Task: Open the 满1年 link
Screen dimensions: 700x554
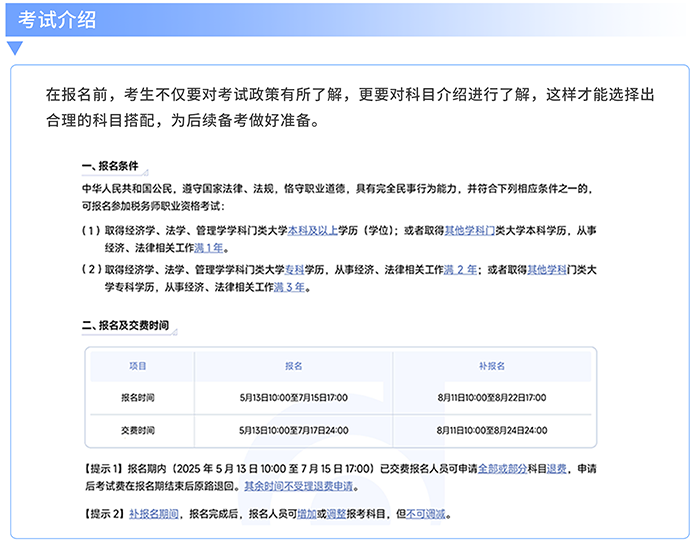Action: [209, 248]
